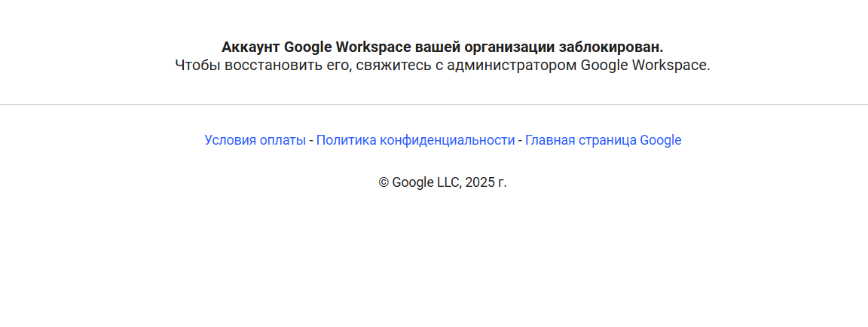Screen dimensions: 868x327
Task: Click the horizontal divider line
Action: (x=434, y=104)
